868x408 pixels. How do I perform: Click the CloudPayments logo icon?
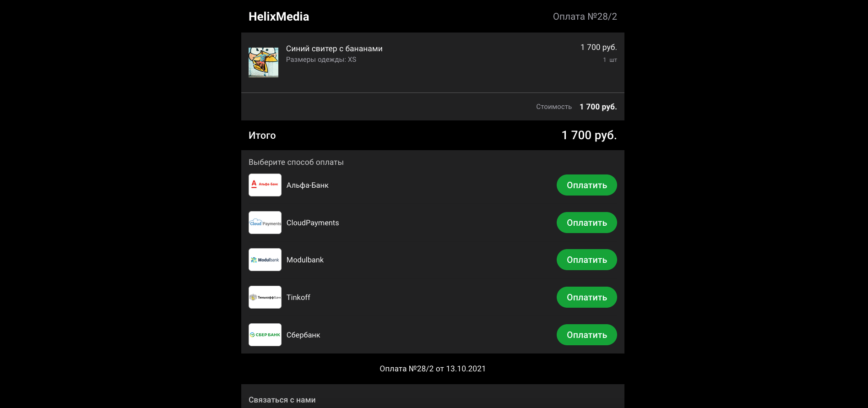click(265, 223)
